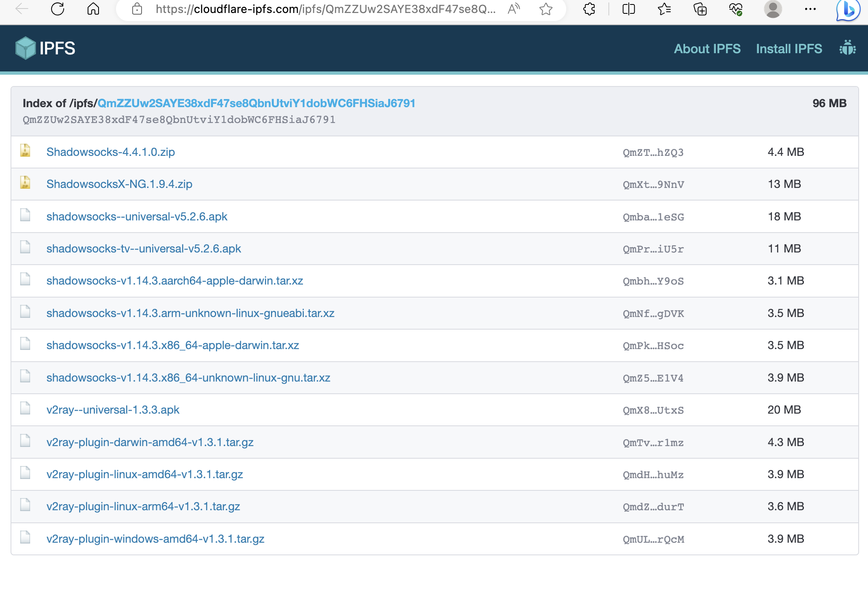868x604 pixels.
Task: Go to browser home page icon
Action: [93, 9]
